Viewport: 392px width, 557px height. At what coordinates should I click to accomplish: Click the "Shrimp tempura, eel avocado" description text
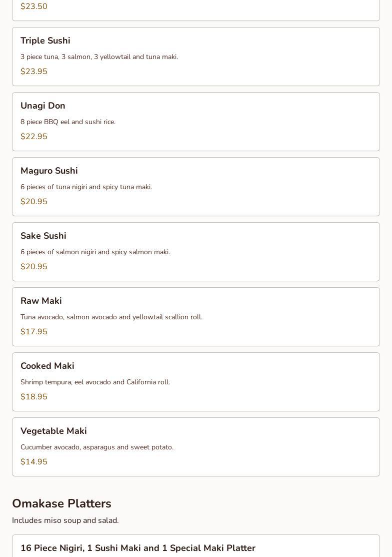coord(95,382)
